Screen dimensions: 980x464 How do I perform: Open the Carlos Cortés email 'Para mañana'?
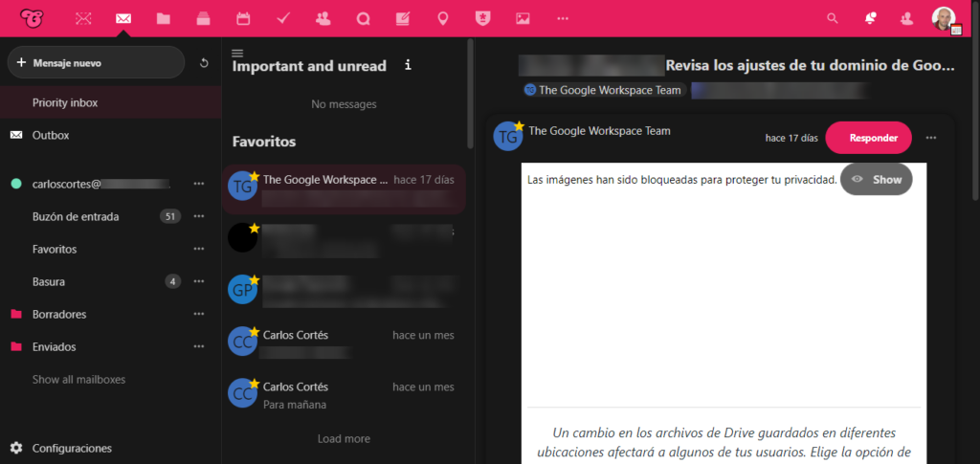tap(344, 395)
